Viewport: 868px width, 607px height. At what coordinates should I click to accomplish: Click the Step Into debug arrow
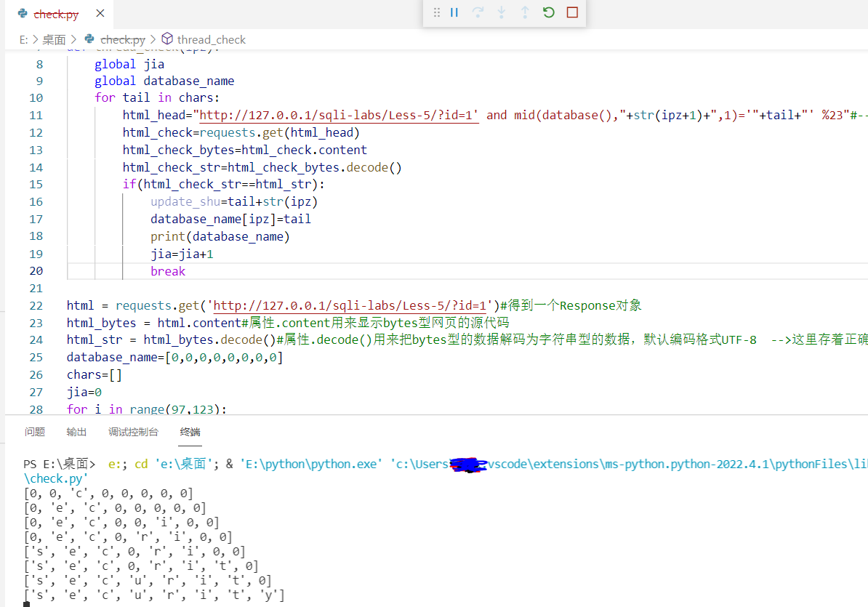point(502,12)
